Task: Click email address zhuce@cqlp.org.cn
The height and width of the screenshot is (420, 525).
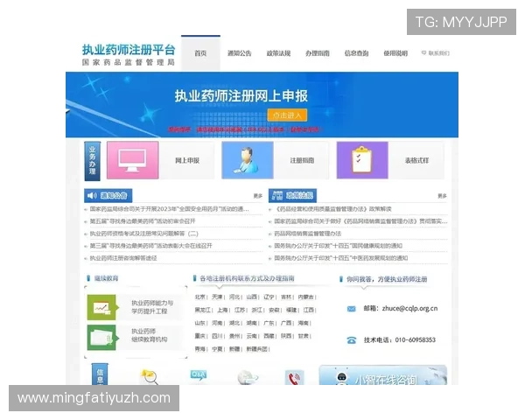Action: pyautogui.click(x=409, y=309)
